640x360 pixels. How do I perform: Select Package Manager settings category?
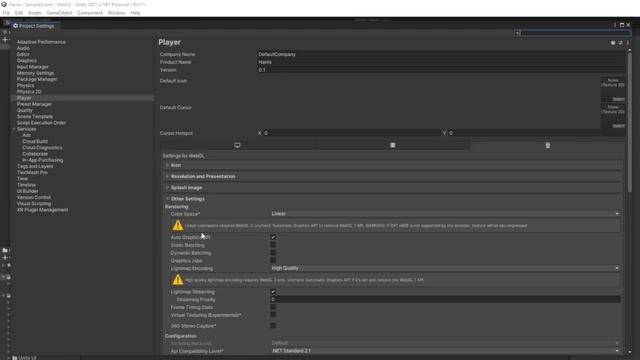coord(37,79)
